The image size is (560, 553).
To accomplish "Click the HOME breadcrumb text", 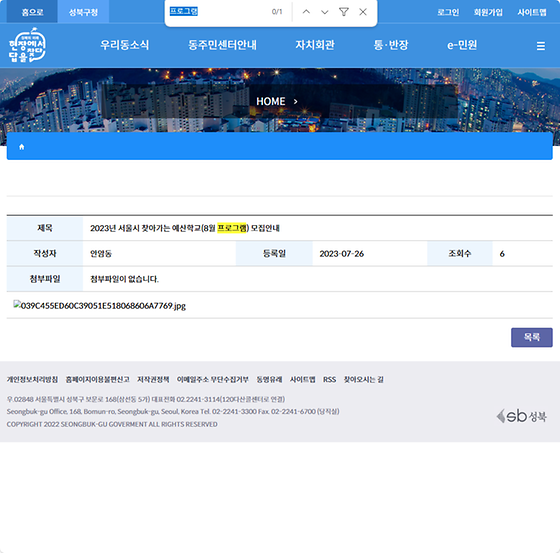I will (270, 101).
